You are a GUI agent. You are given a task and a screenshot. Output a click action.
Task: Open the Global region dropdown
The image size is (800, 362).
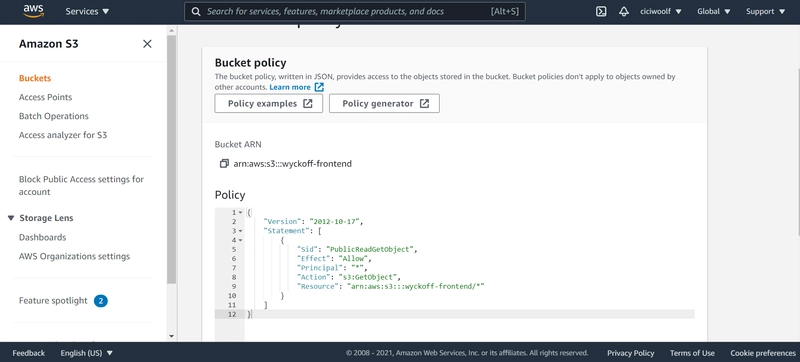(713, 11)
